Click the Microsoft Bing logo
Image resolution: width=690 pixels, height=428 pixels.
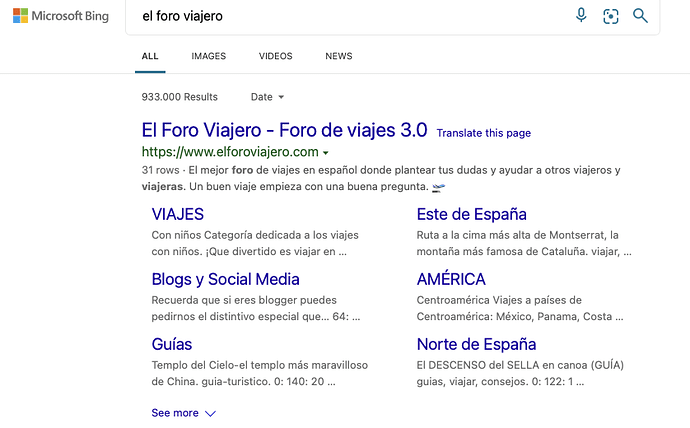coord(61,16)
